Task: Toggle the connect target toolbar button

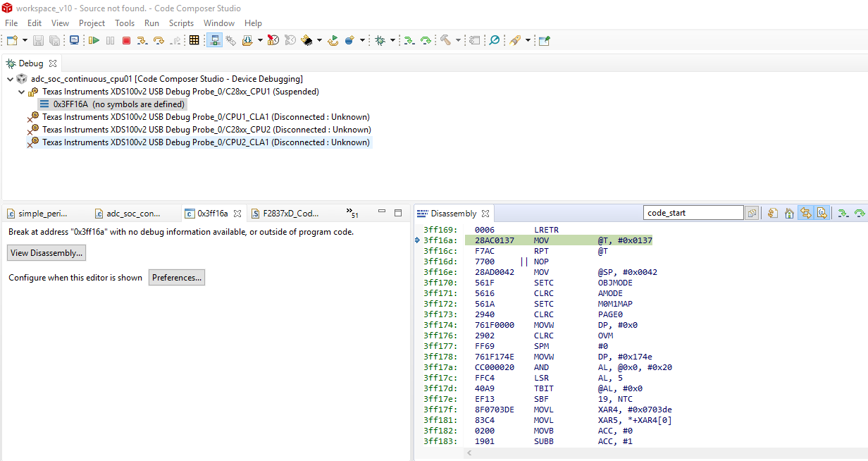Action: pyautogui.click(x=214, y=41)
